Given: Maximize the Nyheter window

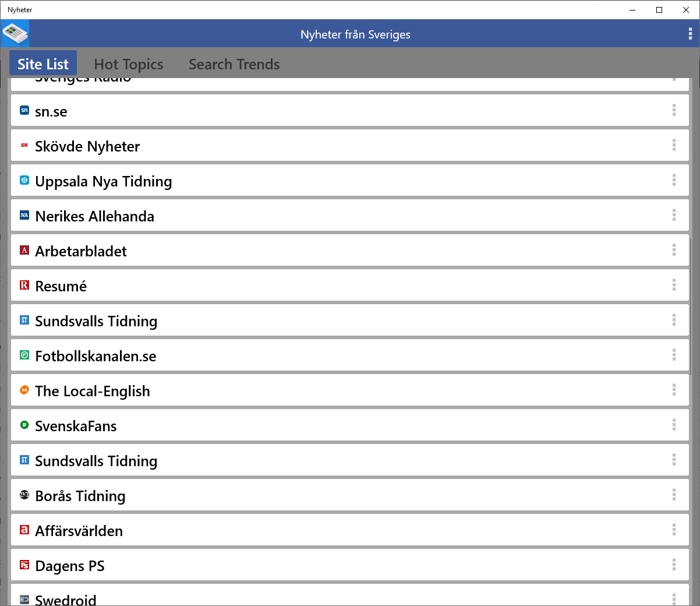Looking at the screenshot, I should (x=659, y=10).
